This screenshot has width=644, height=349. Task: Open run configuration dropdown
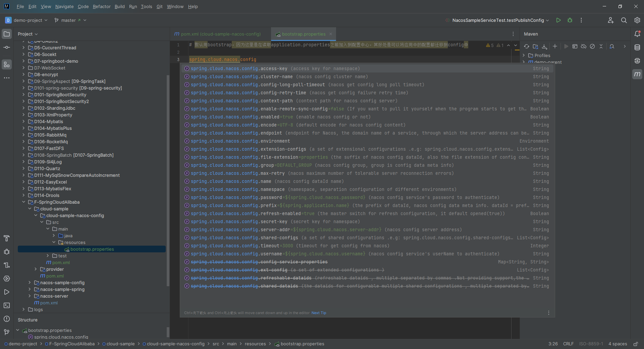[x=497, y=20]
